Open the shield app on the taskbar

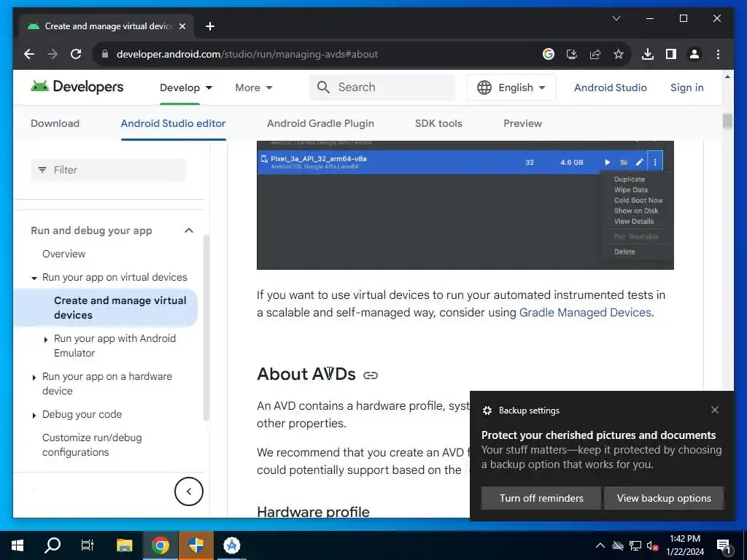point(196,545)
